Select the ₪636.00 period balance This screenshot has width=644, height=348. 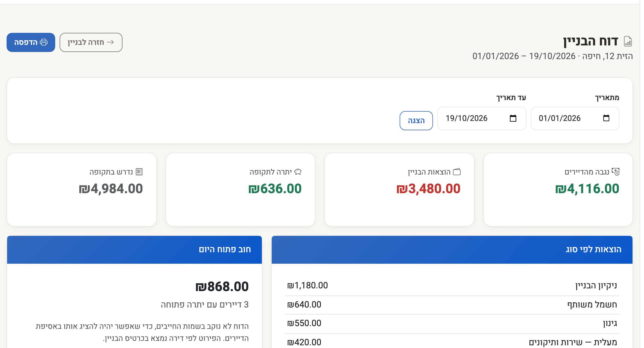pos(275,189)
